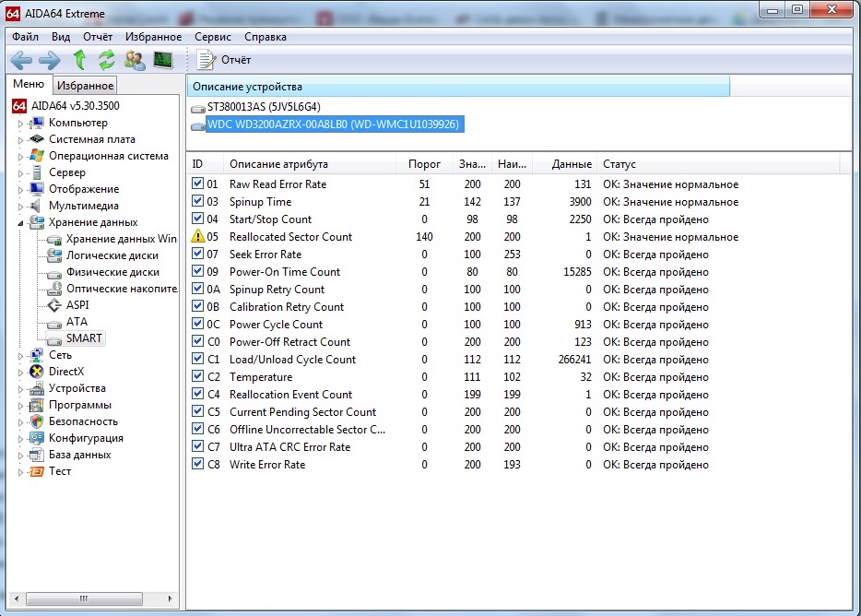861x616 pixels.
Task: Uncheck the Power-On Time Count checkbox
Action: click(197, 271)
